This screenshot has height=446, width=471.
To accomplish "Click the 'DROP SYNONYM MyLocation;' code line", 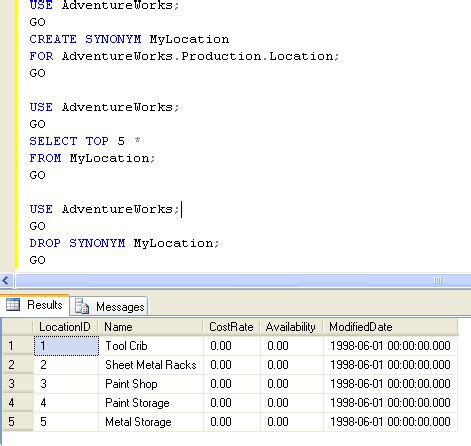I will coord(124,243).
